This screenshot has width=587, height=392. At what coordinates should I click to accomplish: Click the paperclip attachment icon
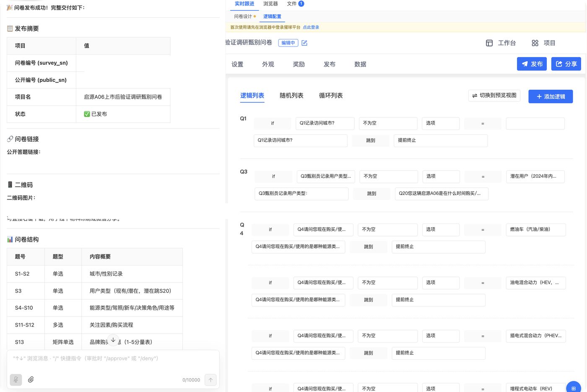click(x=31, y=379)
